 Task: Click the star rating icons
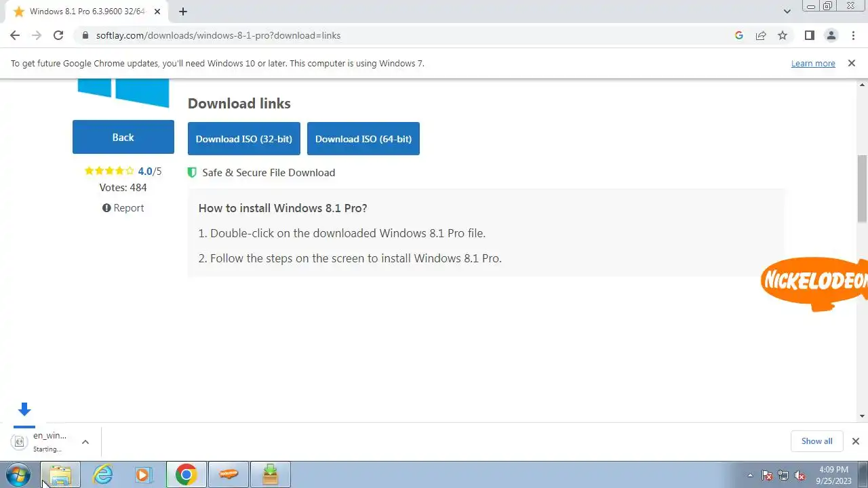(x=109, y=171)
